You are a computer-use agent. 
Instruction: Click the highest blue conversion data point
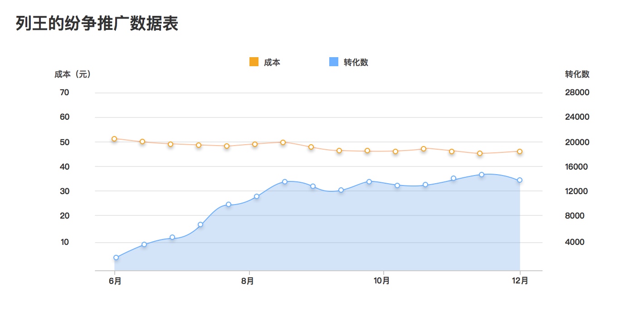point(482,175)
